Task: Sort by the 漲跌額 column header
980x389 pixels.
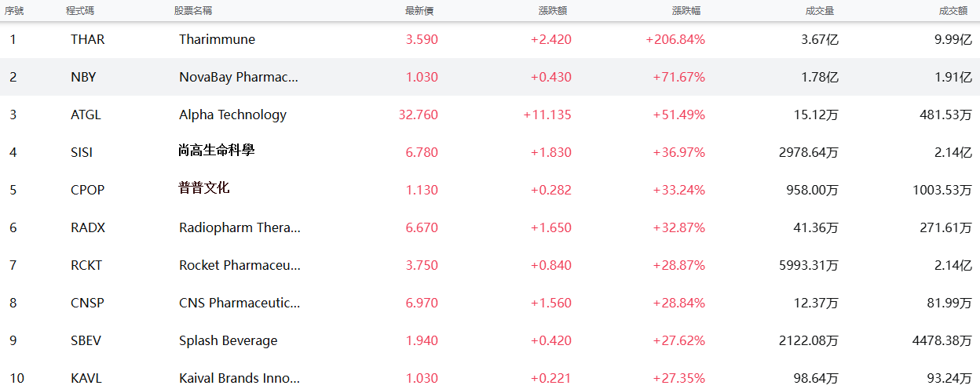Action: tap(555, 11)
